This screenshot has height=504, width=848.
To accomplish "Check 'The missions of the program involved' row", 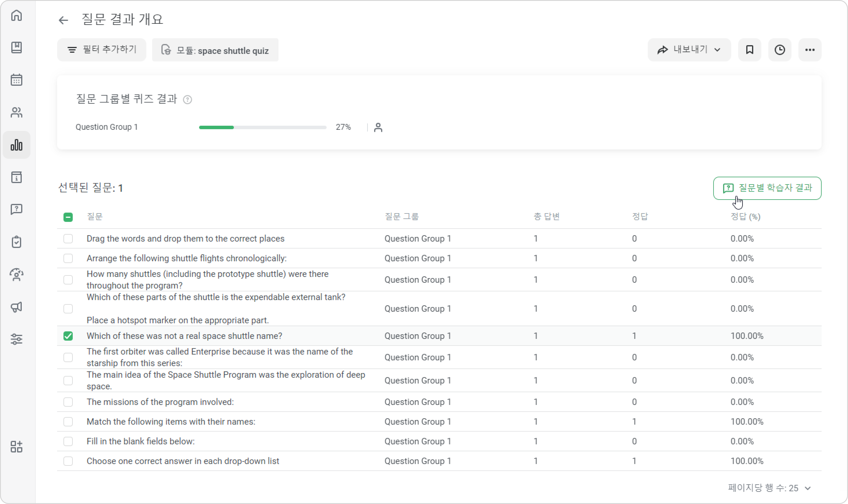I will pyautogui.click(x=68, y=402).
